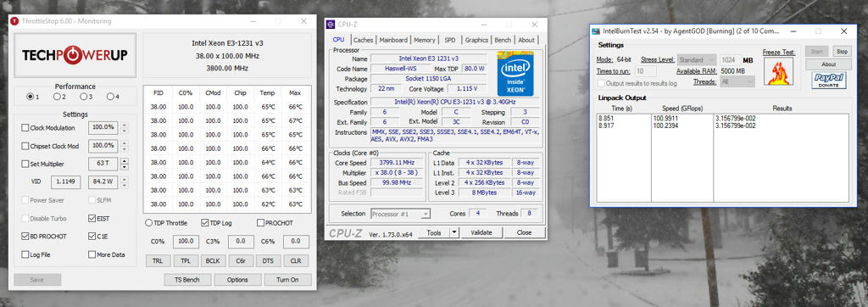Click the Tools button in CPU-Z
The height and width of the screenshot is (307, 868).
434,232
